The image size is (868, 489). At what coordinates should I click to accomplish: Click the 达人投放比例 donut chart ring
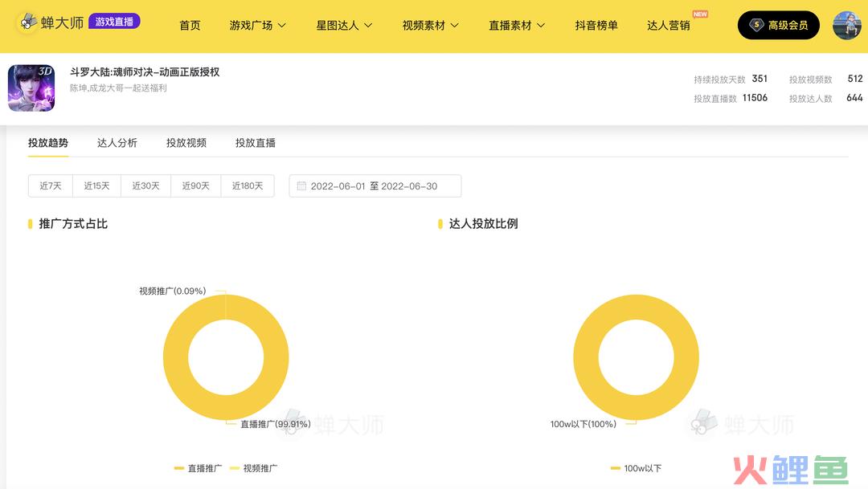[x=586, y=357]
